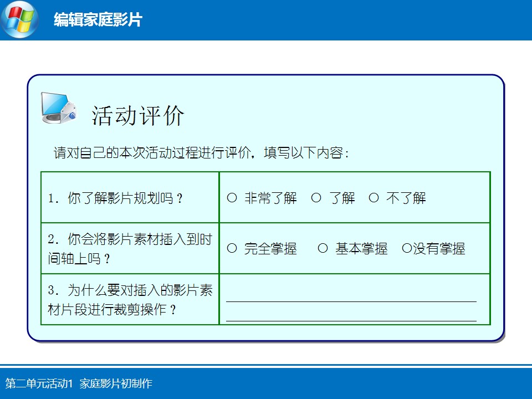
Task: Select the 完全掌握 radio option
Action: 232,248
